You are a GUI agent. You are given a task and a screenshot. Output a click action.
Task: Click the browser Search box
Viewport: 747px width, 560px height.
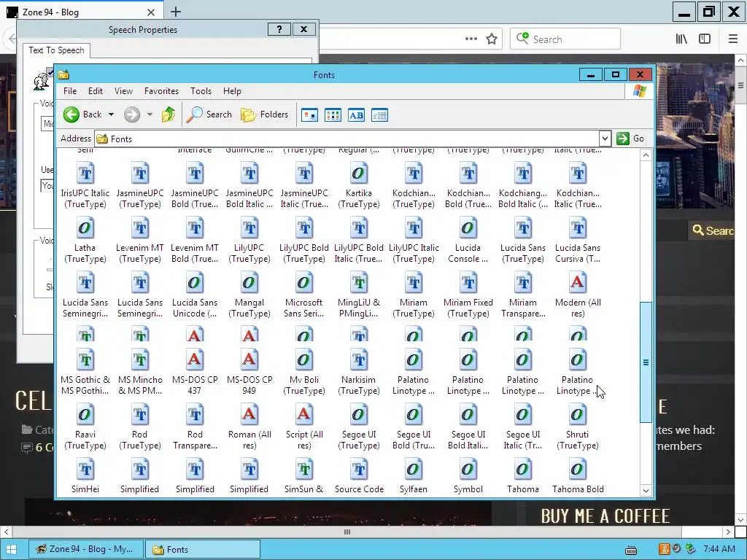coord(565,39)
